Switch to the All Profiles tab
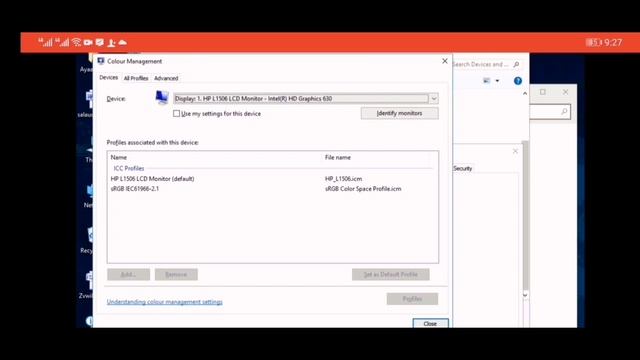The height and width of the screenshot is (360, 640). pyautogui.click(x=136, y=78)
